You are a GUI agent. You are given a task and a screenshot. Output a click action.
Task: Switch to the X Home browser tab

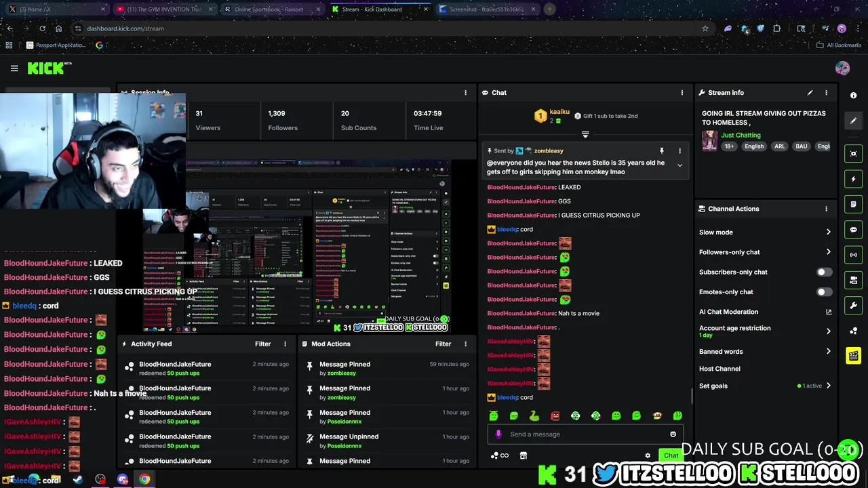pyautogui.click(x=57, y=9)
